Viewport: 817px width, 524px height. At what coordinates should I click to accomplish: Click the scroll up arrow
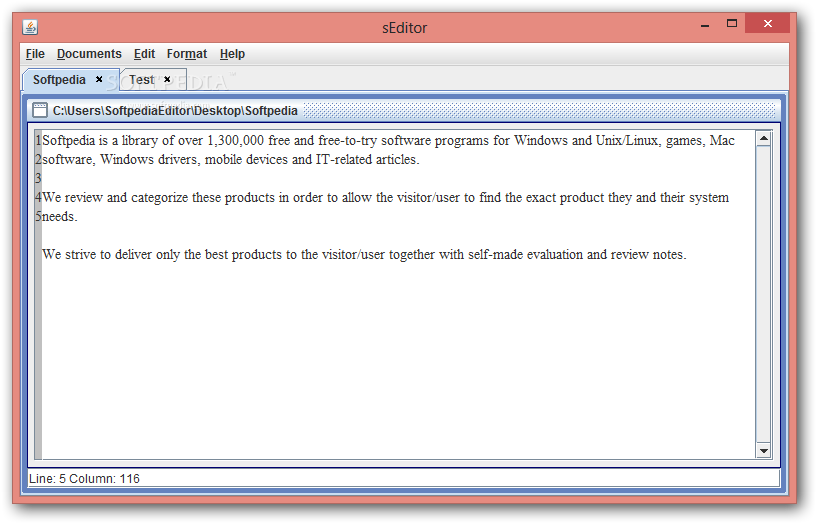(764, 139)
